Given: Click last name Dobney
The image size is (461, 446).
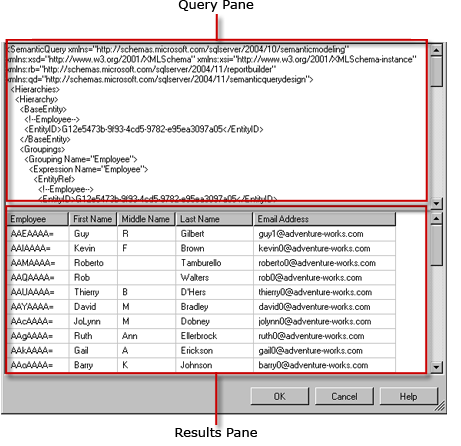Looking at the screenshot, I should pos(195,321).
